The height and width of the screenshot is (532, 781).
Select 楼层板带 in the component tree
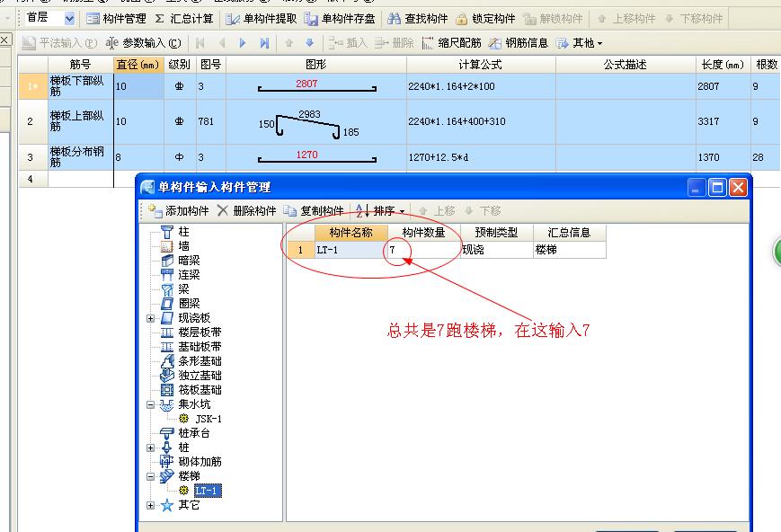tap(200, 332)
